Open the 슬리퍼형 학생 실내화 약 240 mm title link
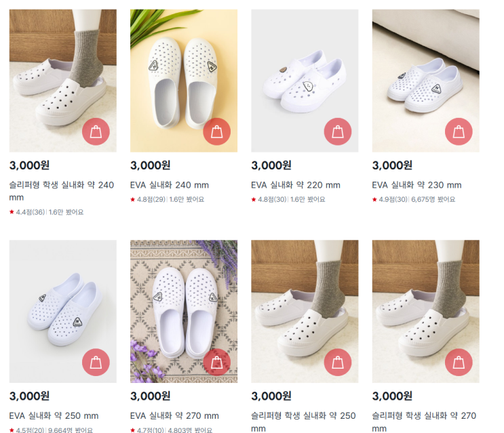The width and height of the screenshot is (504, 433). click(x=62, y=191)
